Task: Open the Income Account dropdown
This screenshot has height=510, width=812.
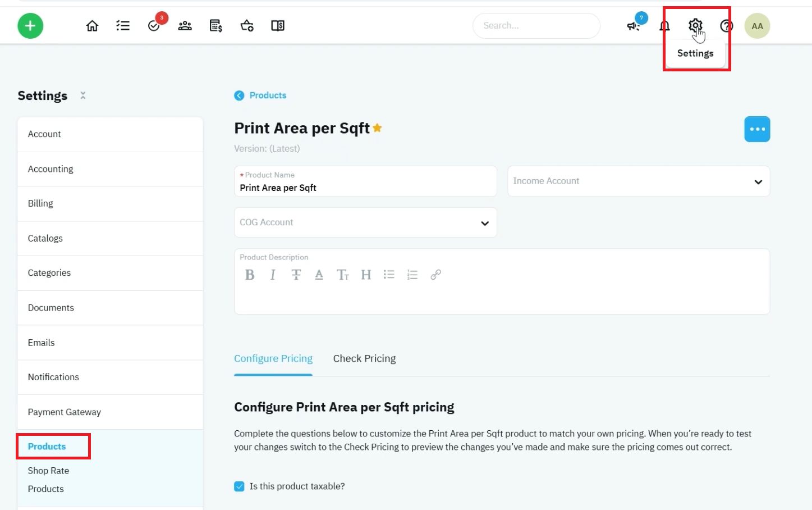Action: point(639,181)
